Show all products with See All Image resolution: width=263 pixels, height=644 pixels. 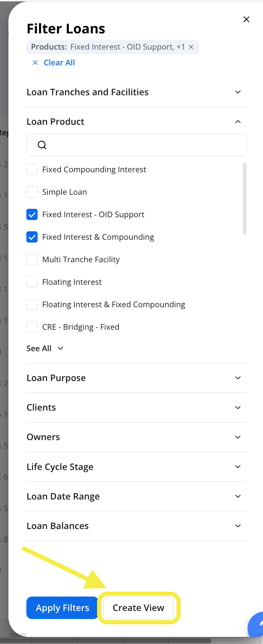point(45,348)
